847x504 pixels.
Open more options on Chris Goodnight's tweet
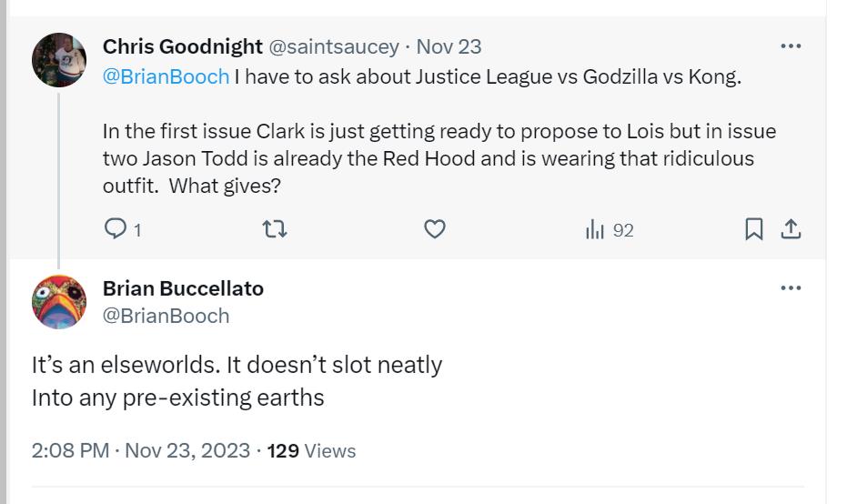[791, 45]
